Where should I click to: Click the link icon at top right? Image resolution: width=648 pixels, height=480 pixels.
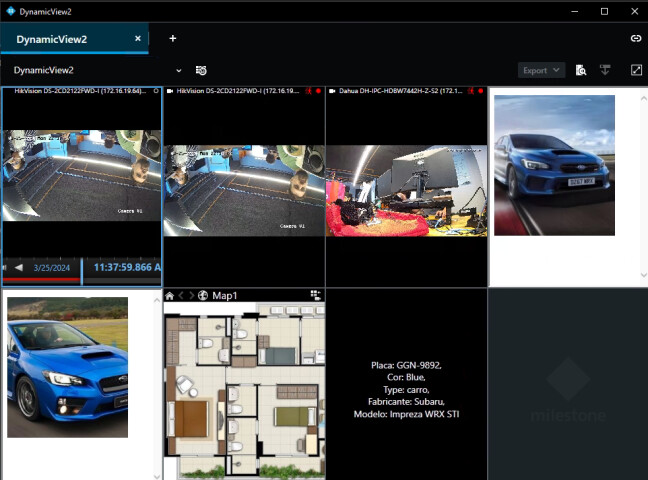635,39
